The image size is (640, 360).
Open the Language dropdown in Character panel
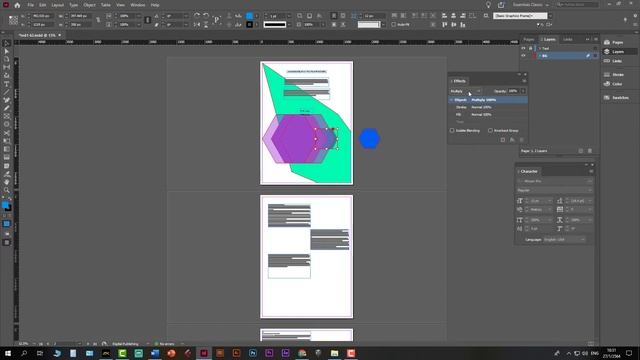click(x=564, y=240)
